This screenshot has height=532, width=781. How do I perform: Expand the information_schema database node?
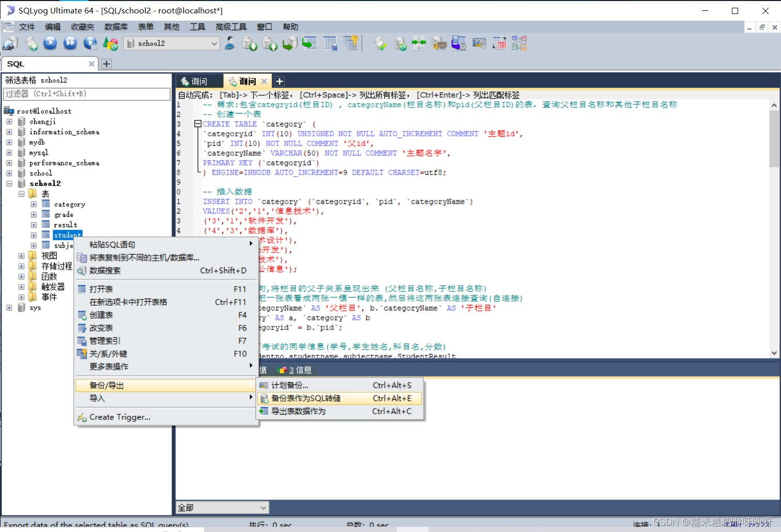click(9, 132)
